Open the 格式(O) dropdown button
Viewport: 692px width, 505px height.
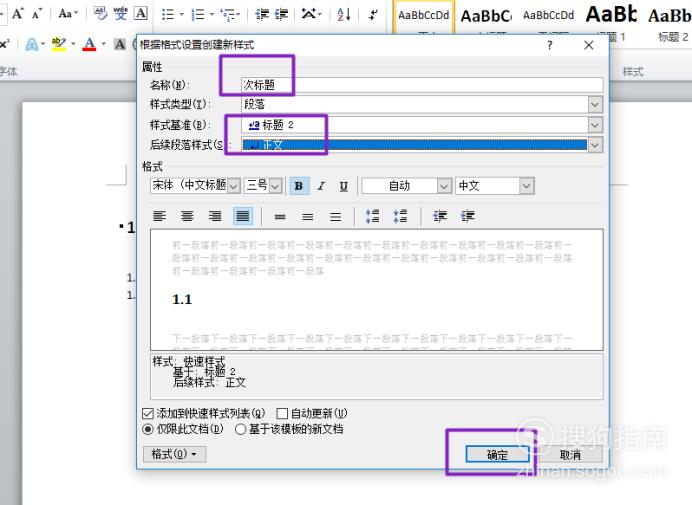pos(174,454)
